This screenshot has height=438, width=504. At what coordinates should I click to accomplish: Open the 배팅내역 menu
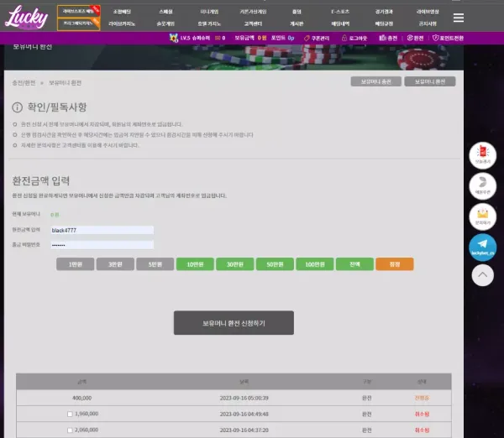click(x=340, y=23)
